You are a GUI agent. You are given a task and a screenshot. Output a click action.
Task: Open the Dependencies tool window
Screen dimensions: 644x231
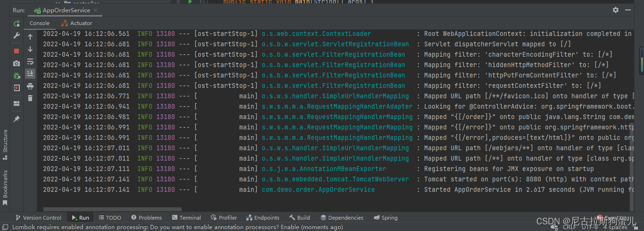(x=342, y=218)
